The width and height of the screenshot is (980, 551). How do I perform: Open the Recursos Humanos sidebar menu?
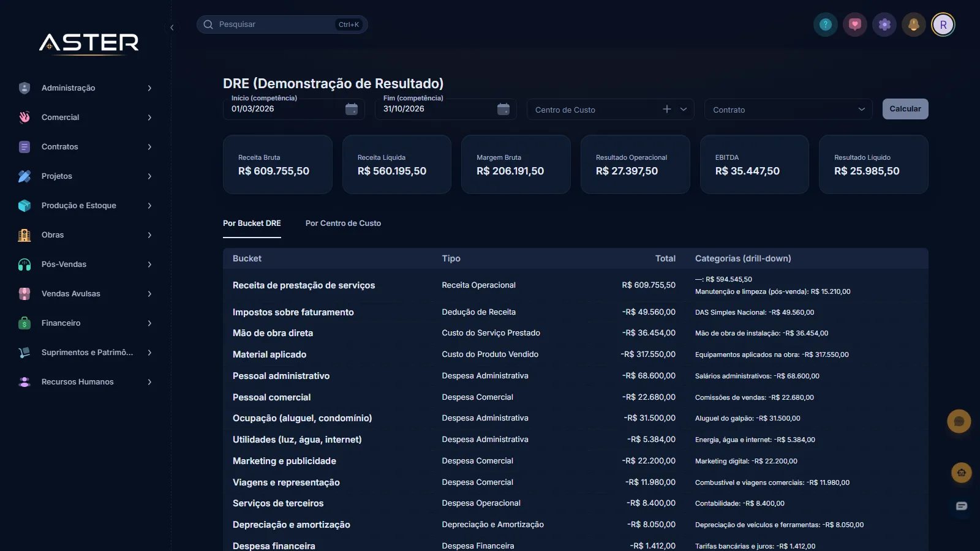[86, 382]
